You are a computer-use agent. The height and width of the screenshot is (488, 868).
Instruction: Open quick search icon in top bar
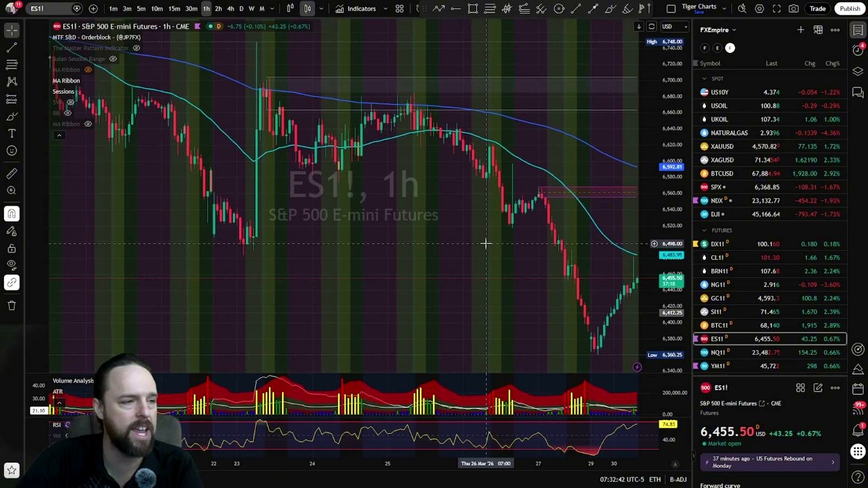tap(742, 9)
